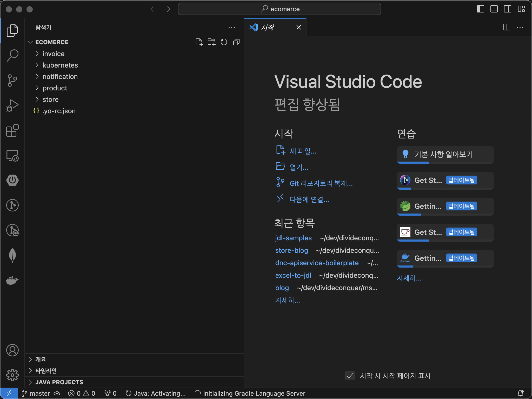532x399 pixels.
Task: Click the ecomerce command center search box
Action: click(x=280, y=9)
